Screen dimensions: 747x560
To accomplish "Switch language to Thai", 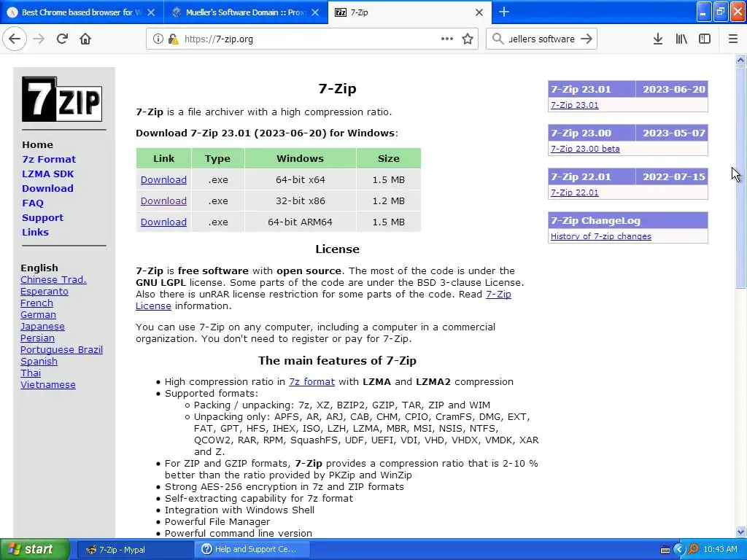I will click(x=31, y=373).
